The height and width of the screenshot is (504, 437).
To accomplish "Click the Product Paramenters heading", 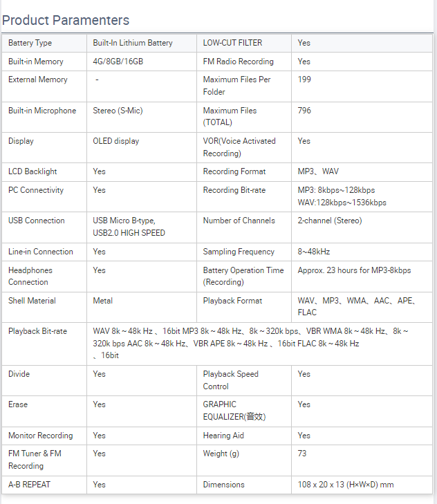I will pyautogui.click(x=66, y=20).
